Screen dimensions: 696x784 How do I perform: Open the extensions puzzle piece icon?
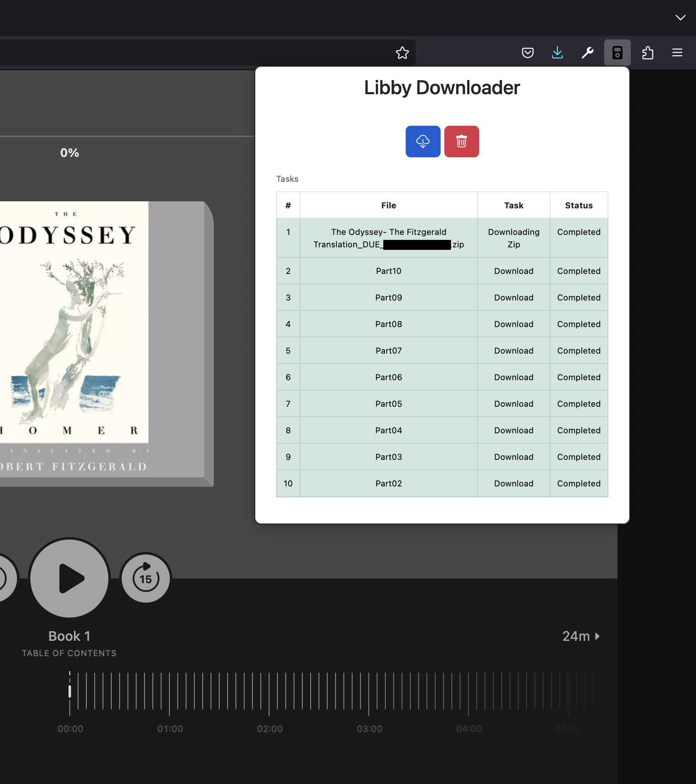pos(647,53)
